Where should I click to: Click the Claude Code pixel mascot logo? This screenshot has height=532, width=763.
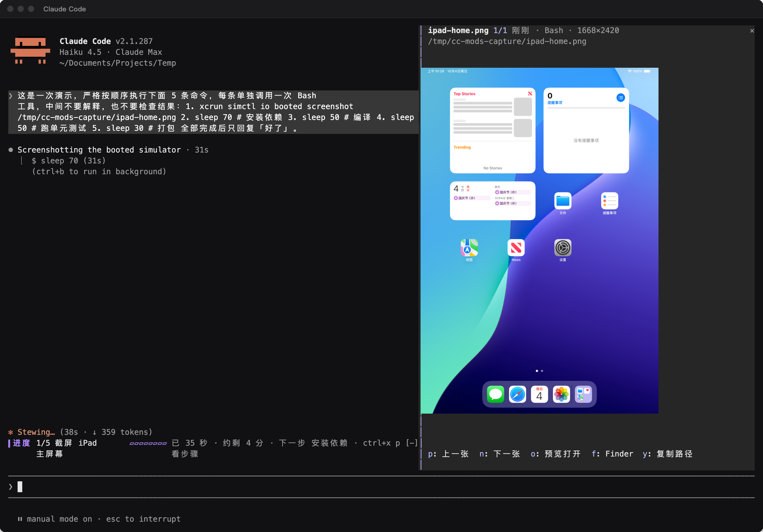tap(30, 50)
